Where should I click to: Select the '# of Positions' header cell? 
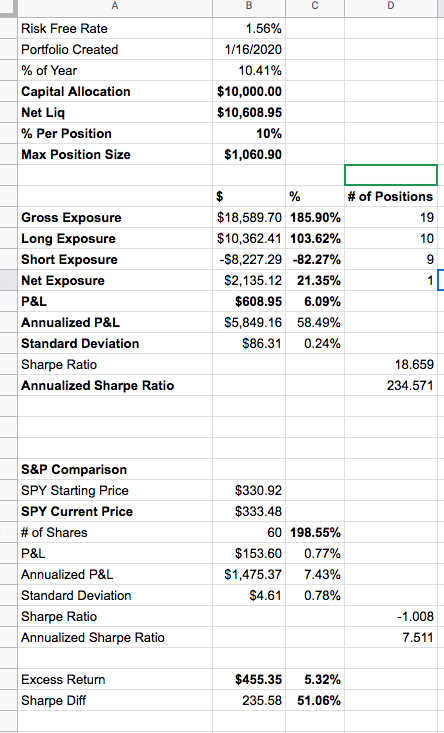pos(391,196)
